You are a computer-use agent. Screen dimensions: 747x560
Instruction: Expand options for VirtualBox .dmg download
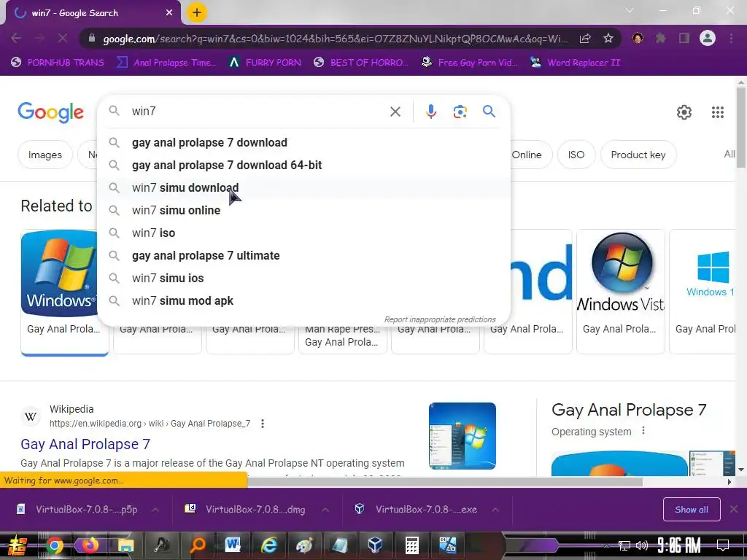click(x=325, y=510)
